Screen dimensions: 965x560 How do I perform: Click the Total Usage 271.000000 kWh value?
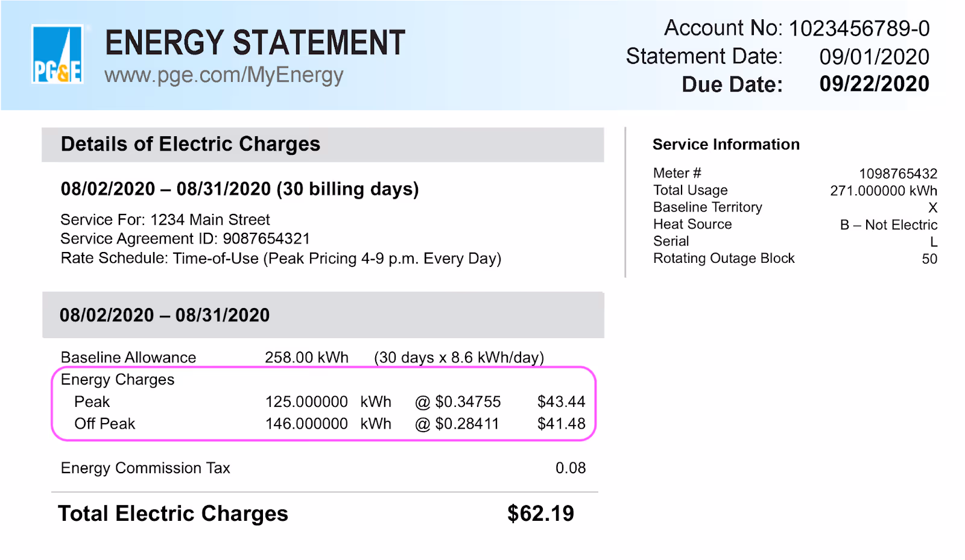884,190
